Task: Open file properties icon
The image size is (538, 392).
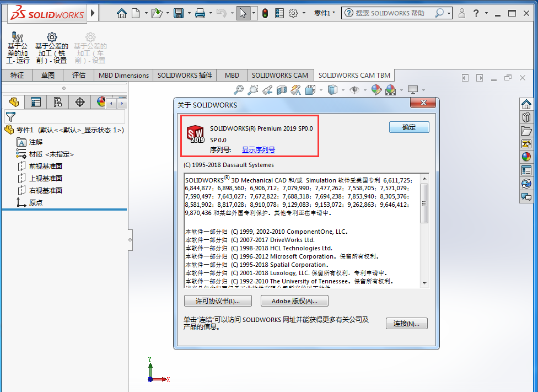Action: (279, 13)
